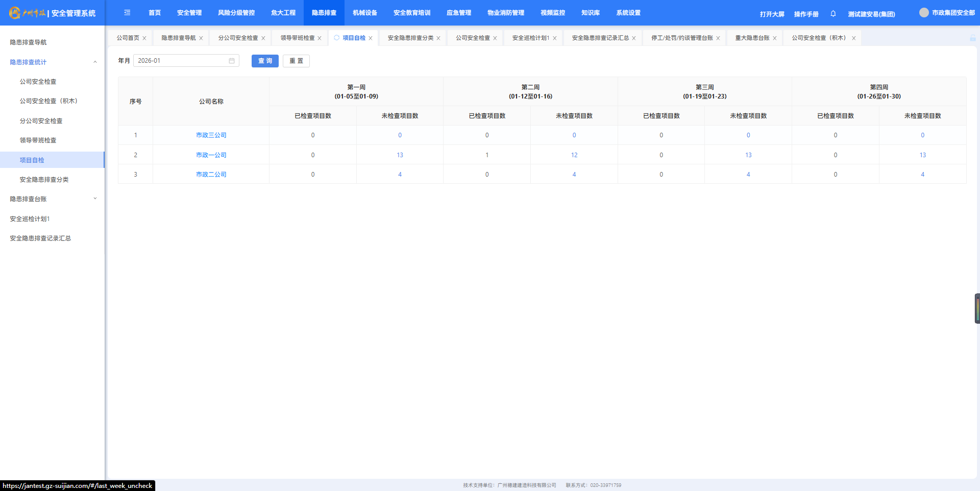The width and height of the screenshot is (980, 491).
Task: Open the 操作手册 header link
Action: pos(806,14)
